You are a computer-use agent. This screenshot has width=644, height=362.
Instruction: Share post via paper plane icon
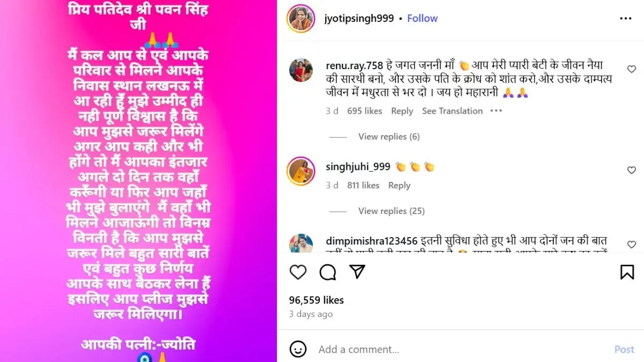[357, 272]
